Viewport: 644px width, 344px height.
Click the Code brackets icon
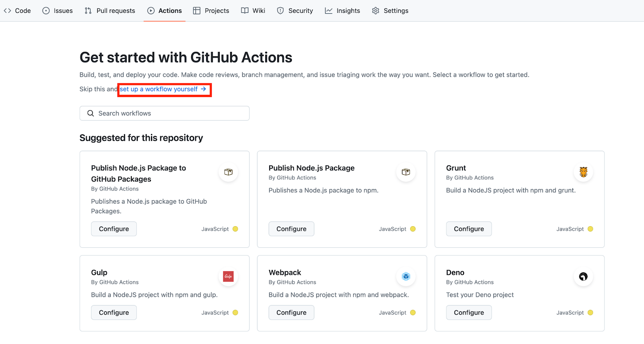tap(7, 11)
